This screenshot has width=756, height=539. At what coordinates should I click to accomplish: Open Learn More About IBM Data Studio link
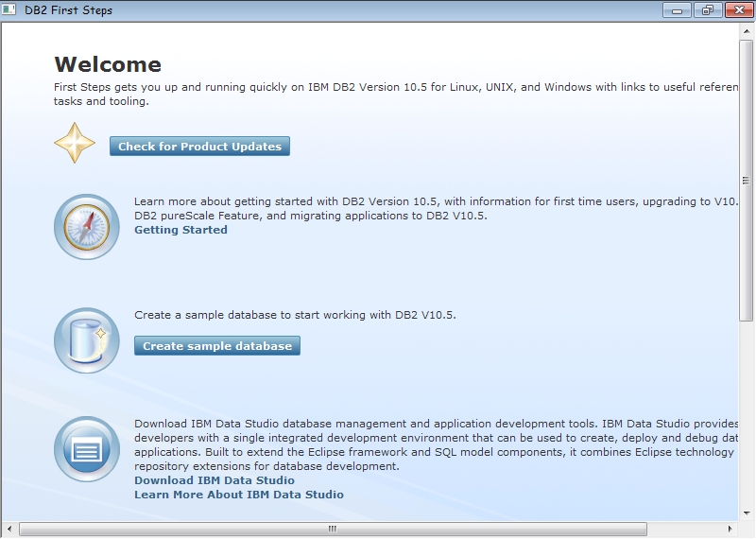239,495
